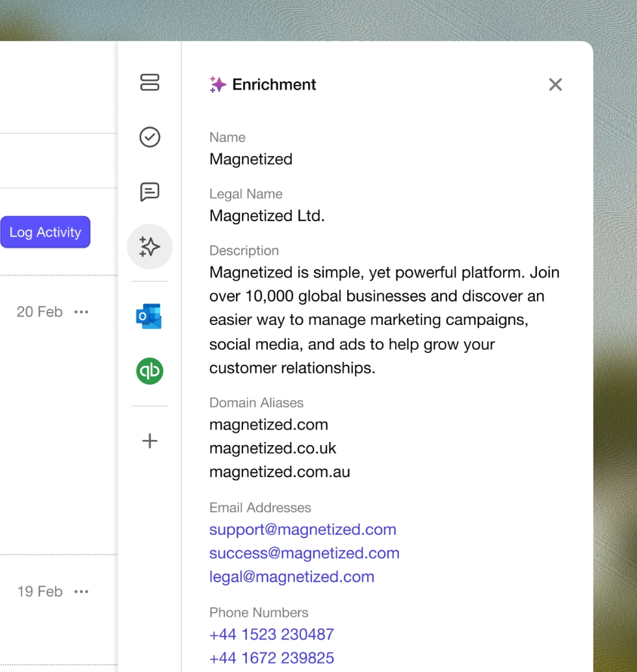Close the Enrichment panel with the X icon
The height and width of the screenshot is (672, 637).
click(555, 84)
